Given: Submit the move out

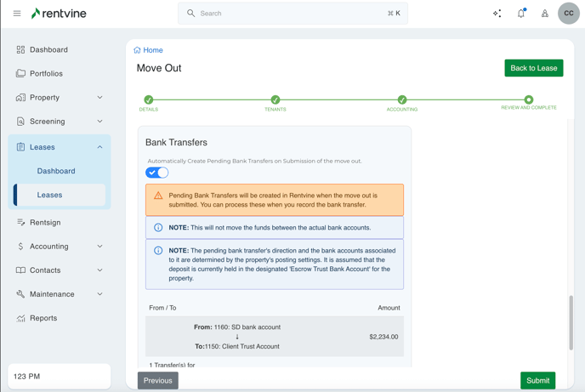Looking at the screenshot, I should (x=537, y=380).
